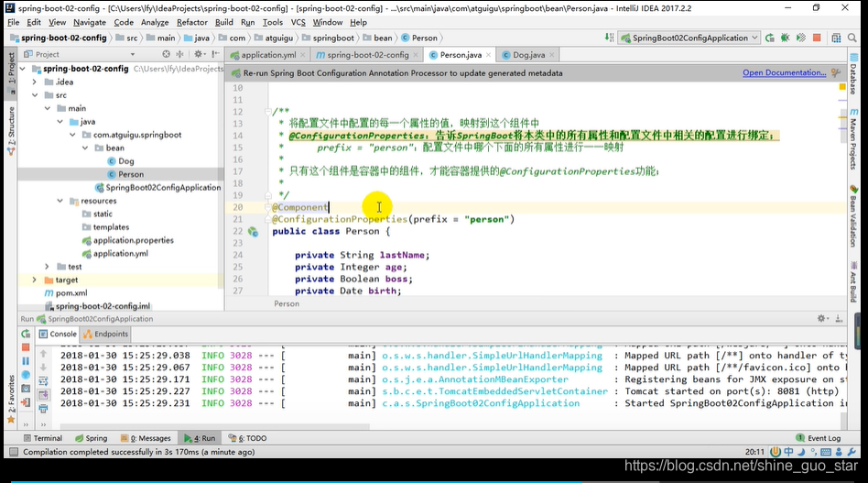Open 0: Messages tool window
This screenshot has width=868, height=483.
[146, 438]
